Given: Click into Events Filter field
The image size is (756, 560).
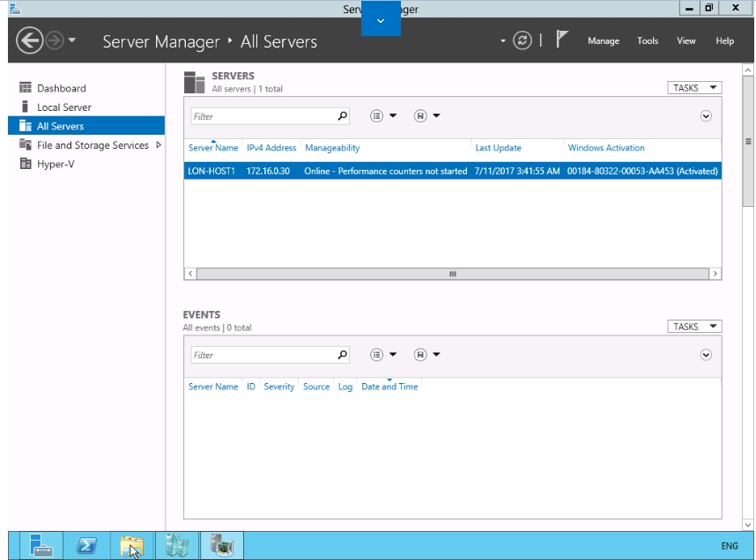Looking at the screenshot, I should pyautogui.click(x=263, y=355).
